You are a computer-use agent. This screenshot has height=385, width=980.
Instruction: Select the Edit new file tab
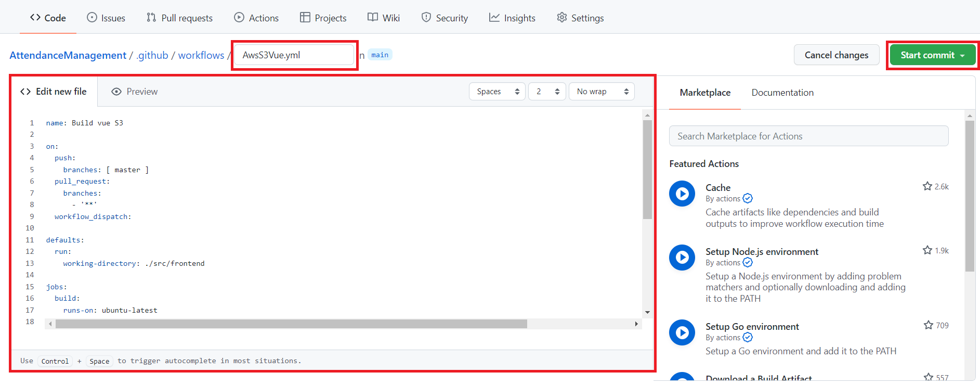[x=54, y=92]
